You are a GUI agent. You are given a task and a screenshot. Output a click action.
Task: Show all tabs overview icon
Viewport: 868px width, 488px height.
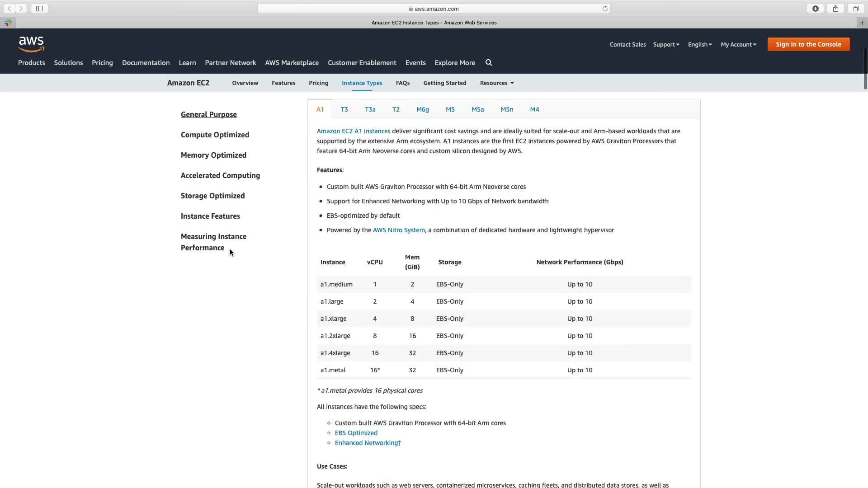click(856, 9)
